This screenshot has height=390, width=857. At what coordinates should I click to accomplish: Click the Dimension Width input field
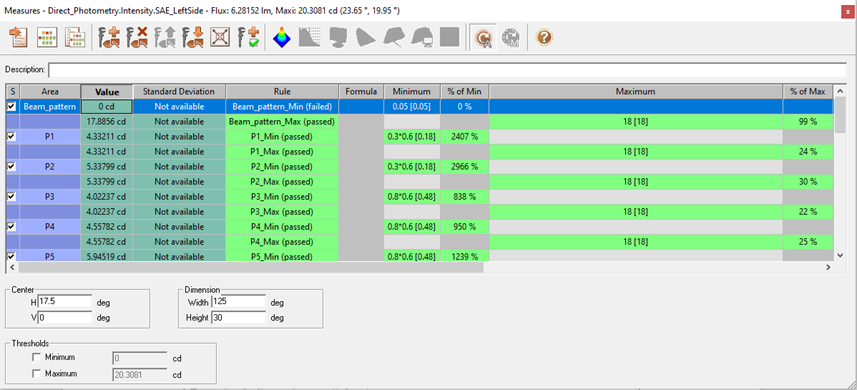point(239,302)
